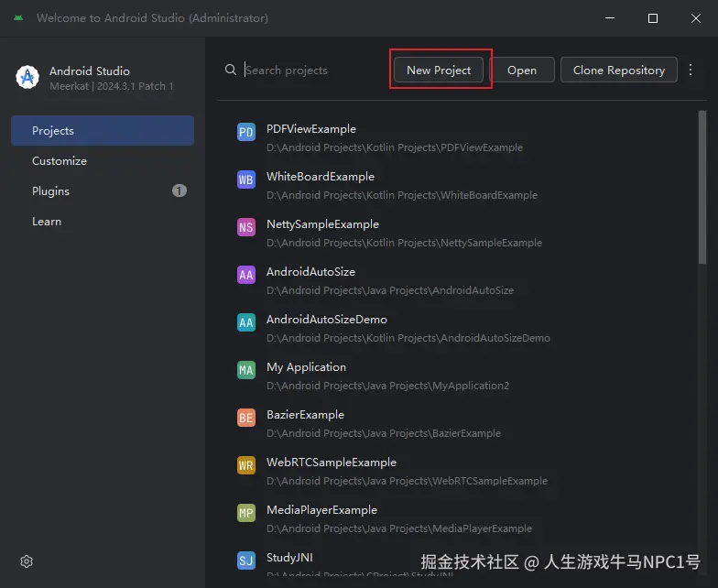Open the three-dot more options menu
Screen dimensions: 718x588
tap(691, 70)
